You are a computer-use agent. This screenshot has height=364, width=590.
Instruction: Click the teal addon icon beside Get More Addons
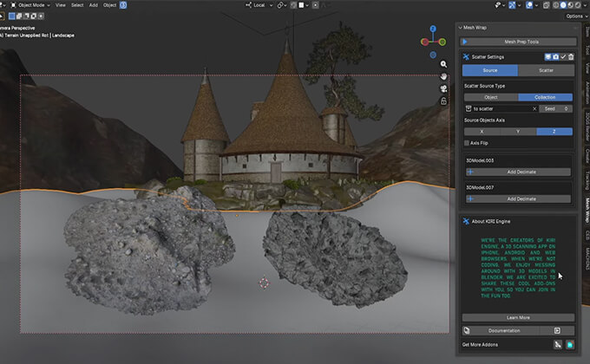pyautogui.click(x=569, y=345)
